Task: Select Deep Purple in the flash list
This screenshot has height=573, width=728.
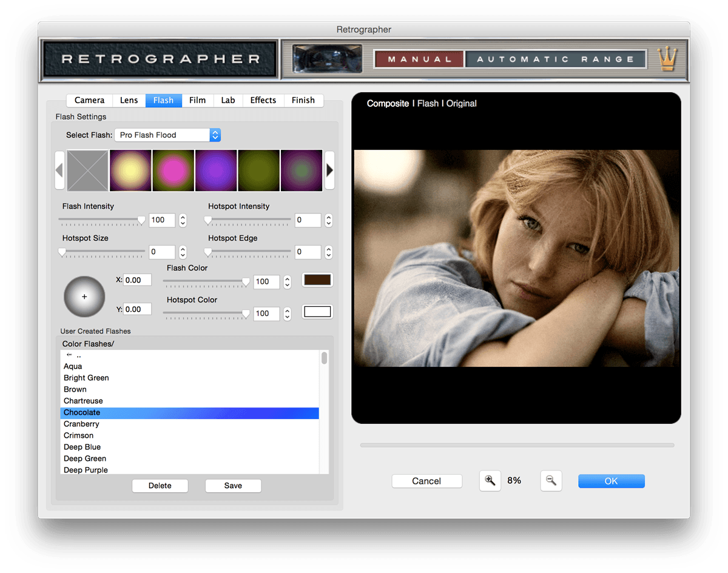Action: (190, 470)
